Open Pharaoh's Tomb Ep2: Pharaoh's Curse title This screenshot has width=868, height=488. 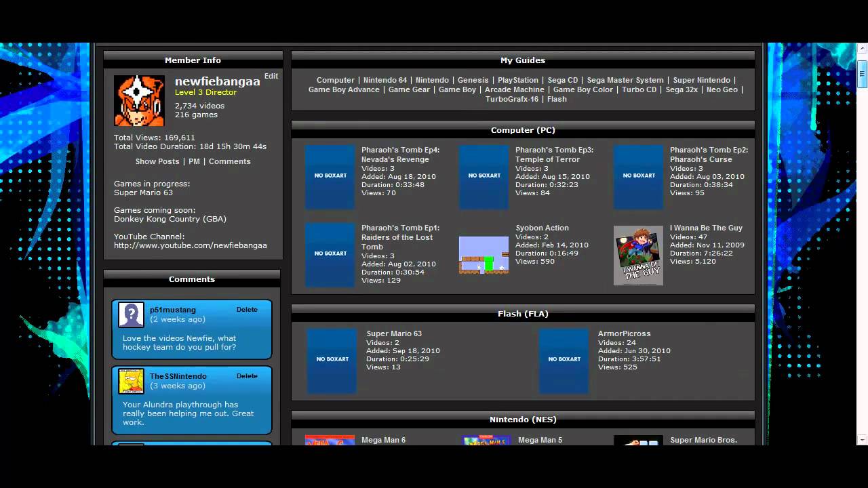[x=709, y=155]
